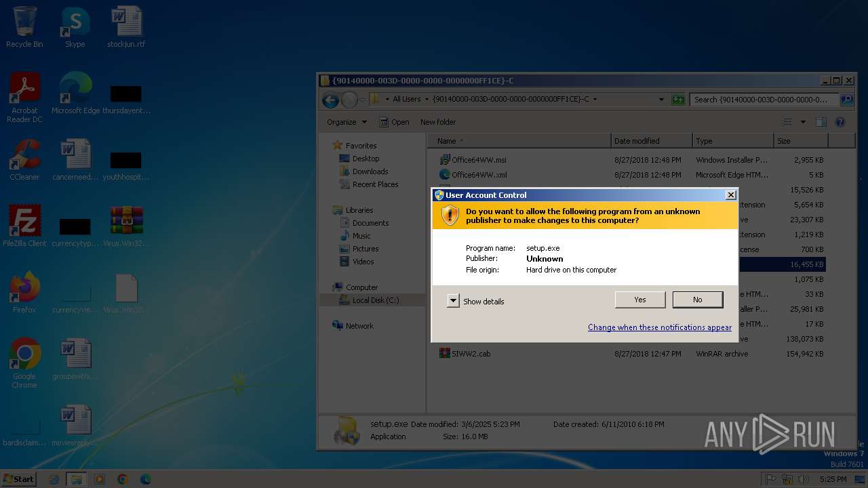Click New folder in Explorer toolbar
868x488 pixels.
tap(438, 122)
